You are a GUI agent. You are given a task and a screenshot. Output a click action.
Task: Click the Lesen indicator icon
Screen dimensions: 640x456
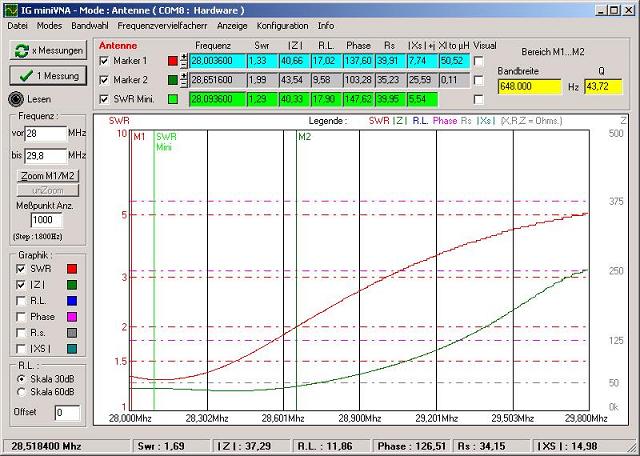tap(14, 98)
